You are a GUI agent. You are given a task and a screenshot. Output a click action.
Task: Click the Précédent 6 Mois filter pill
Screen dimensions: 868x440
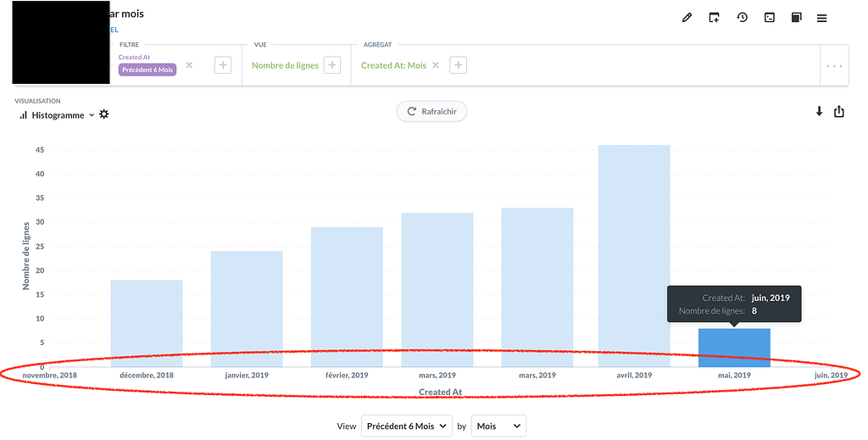[147, 70]
